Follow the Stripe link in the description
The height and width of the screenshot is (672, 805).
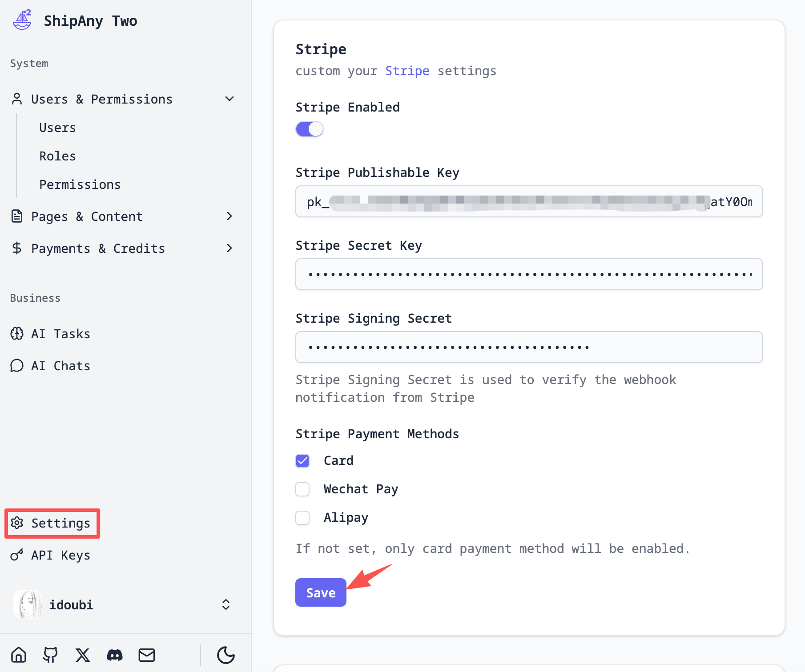tap(407, 71)
